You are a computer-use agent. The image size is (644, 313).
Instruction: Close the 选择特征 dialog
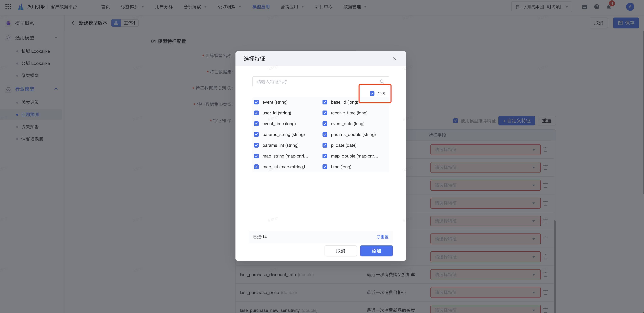coord(395,59)
